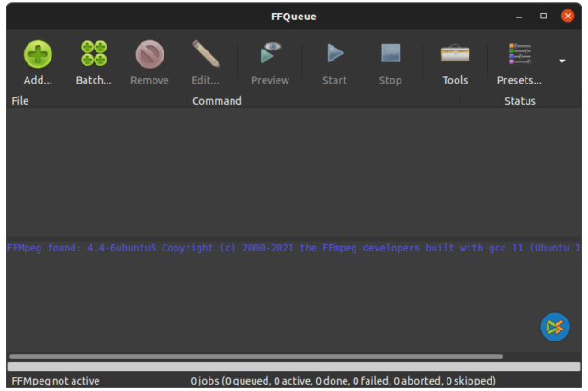588x391 pixels.
Task: Click the Edit pencil icon
Action: [x=205, y=55]
